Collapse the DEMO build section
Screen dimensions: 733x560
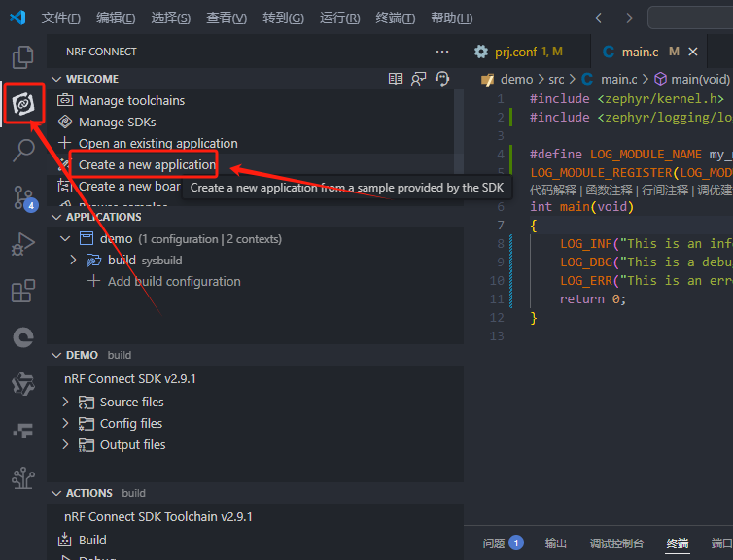pyautogui.click(x=56, y=355)
